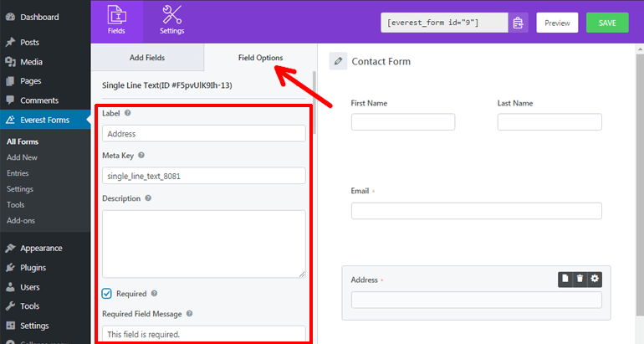This screenshot has width=644, height=344.
Task: Open Settings under Everest Forms submenu
Action: coord(20,189)
